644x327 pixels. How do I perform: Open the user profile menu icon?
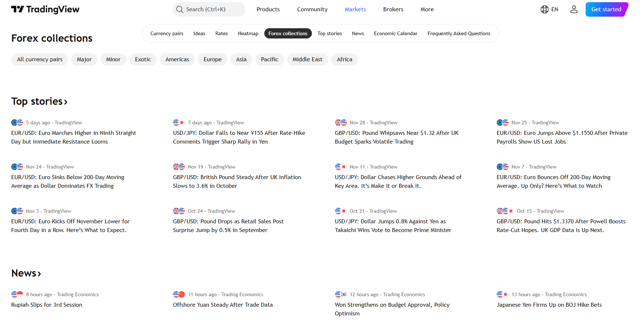click(x=574, y=9)
